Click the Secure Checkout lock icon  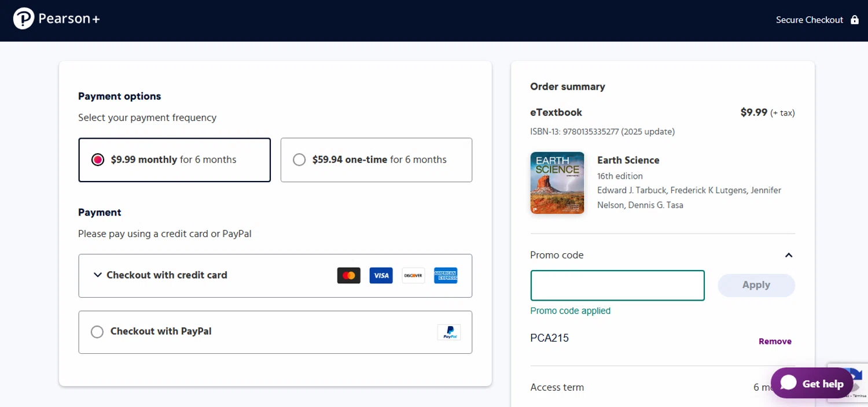coord(855,20)
